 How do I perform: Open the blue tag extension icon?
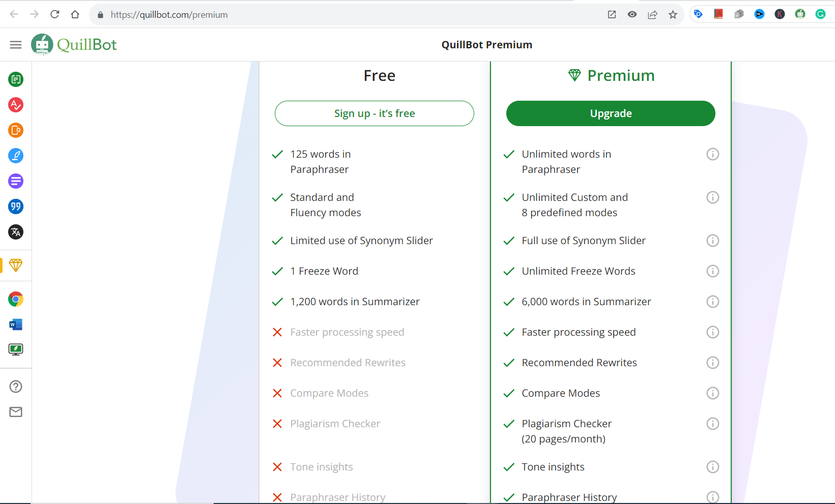pyautogui.click(x=698, y=14)
